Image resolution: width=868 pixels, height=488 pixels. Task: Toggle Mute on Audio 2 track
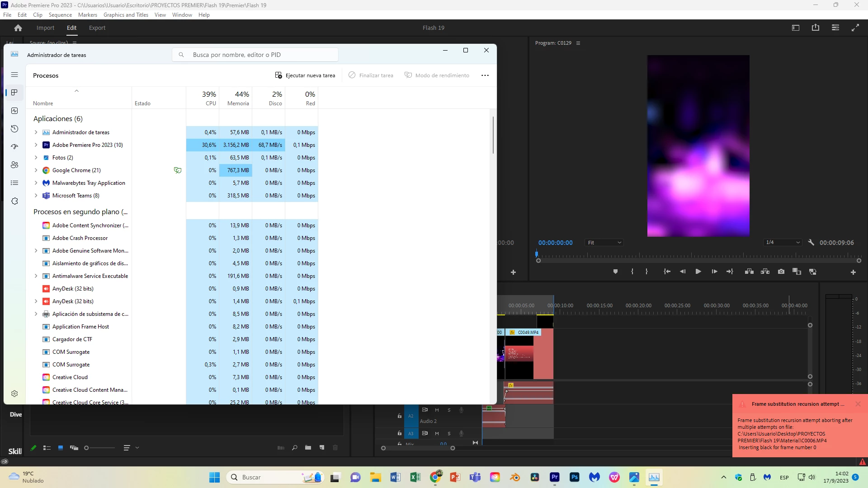pos(437,410)
